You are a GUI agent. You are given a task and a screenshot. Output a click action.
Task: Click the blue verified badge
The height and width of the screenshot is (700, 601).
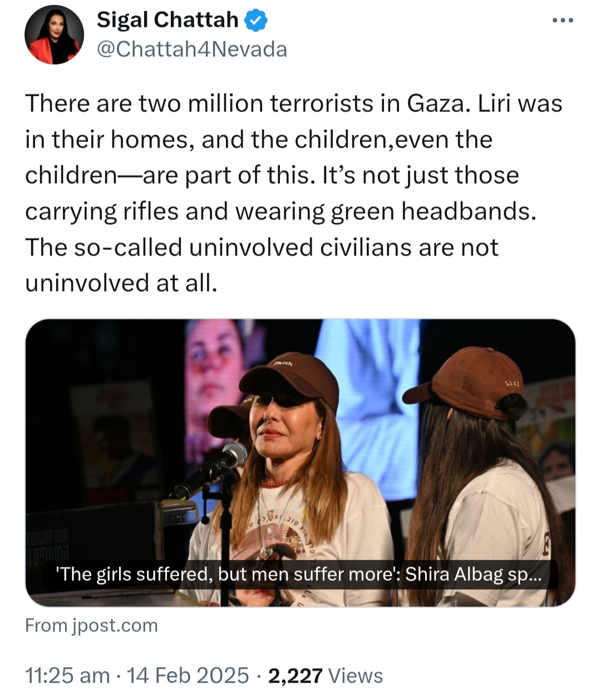click(x=256, y=21)
